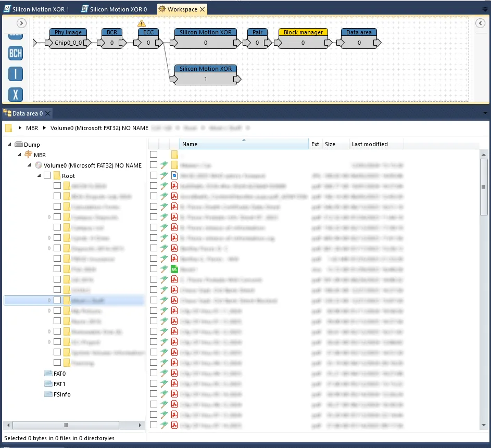491x448 pixels.
Task: Select the Block manager node in the workspace
Action: [x=303, y=38]
